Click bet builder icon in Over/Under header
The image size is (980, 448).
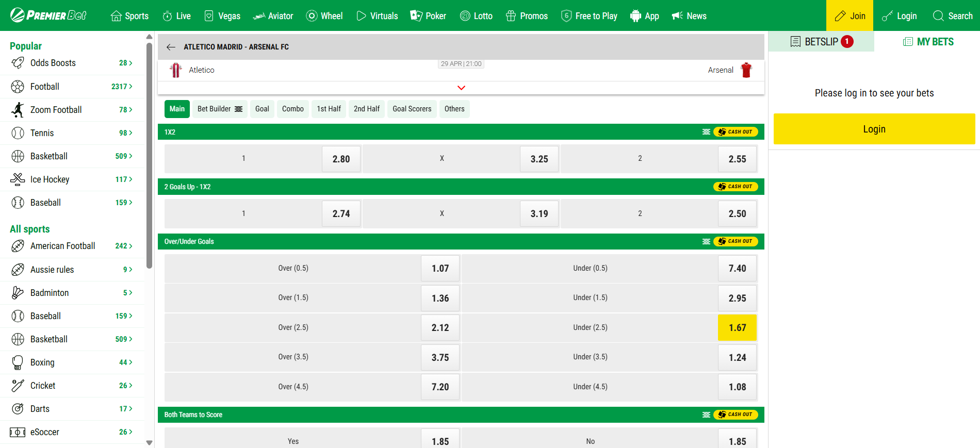[706, 241]
